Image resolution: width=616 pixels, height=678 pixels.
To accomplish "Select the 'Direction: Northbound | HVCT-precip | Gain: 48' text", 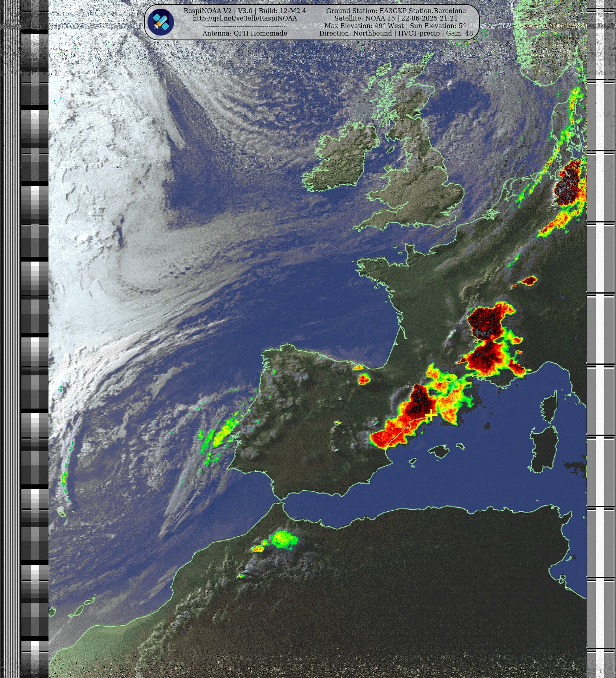I will 396,33.
